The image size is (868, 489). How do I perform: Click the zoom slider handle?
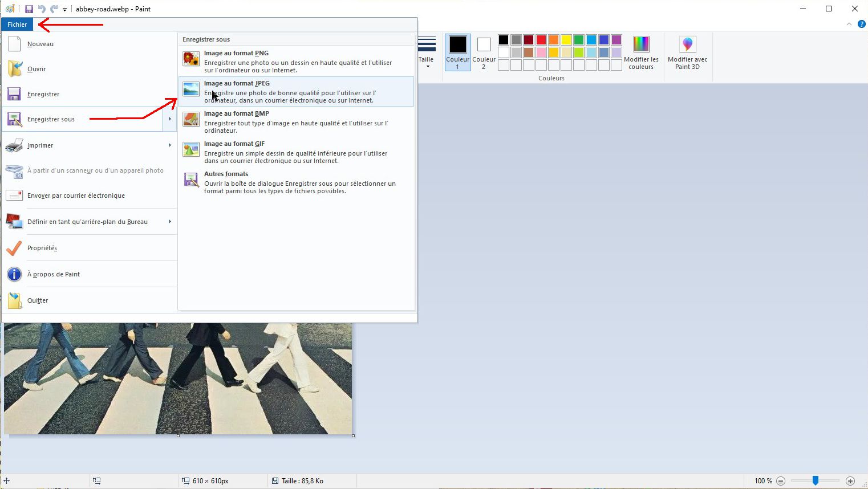[x=816, y=481]
